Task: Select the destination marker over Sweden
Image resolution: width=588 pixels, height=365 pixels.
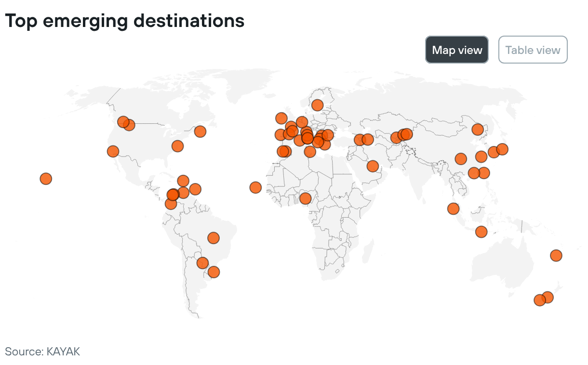Action: click(x=317, y=105)
